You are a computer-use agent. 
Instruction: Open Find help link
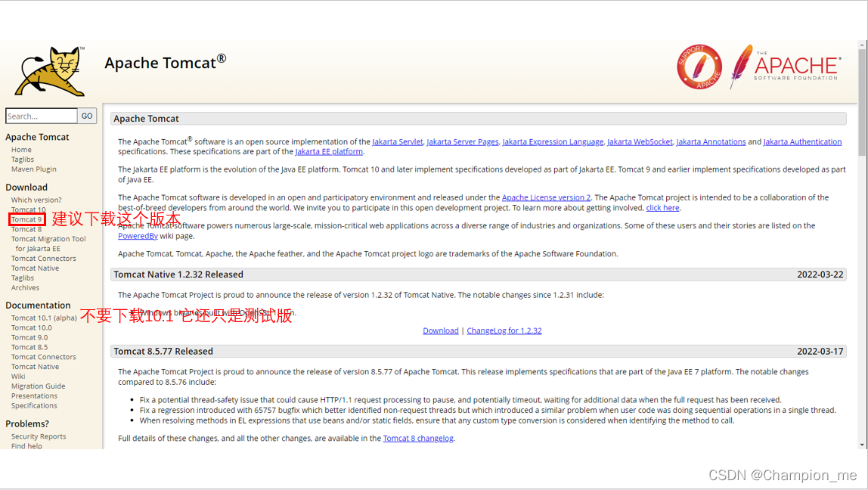click(26, 445)
